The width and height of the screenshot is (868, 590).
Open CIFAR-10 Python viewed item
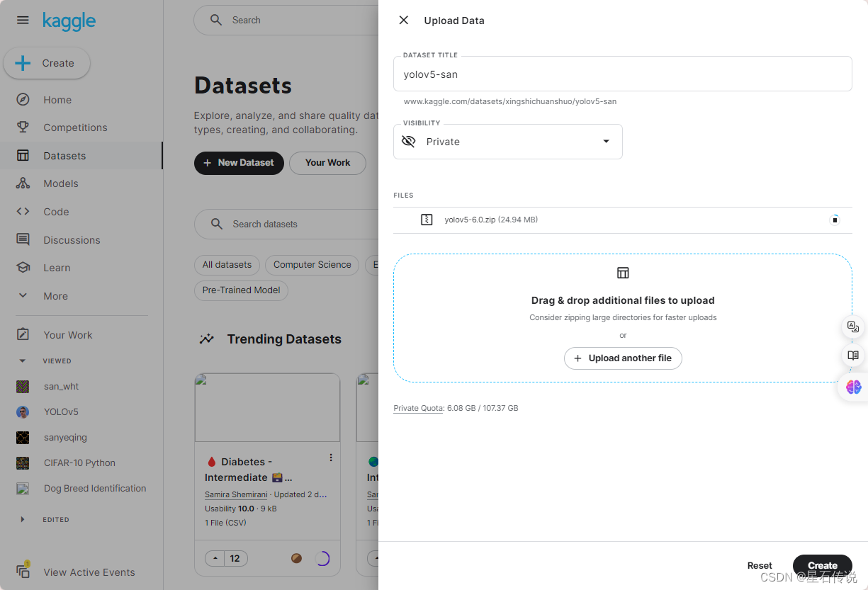click(x=79, y=463)
